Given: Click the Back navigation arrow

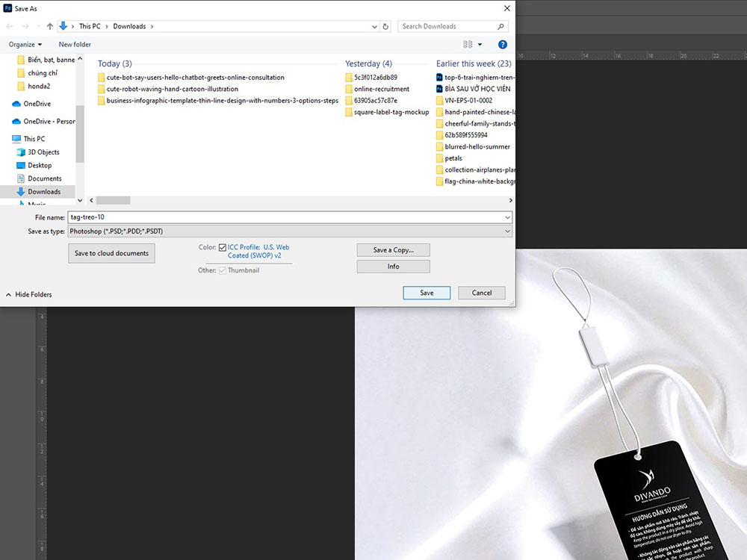Looking at the screenshot, I should [x=10, y=26].
